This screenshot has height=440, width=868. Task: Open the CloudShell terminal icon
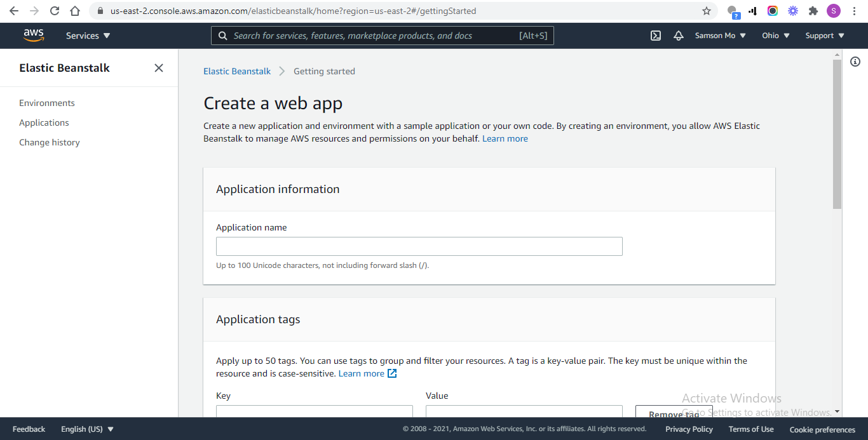click(x=656, y=36)
